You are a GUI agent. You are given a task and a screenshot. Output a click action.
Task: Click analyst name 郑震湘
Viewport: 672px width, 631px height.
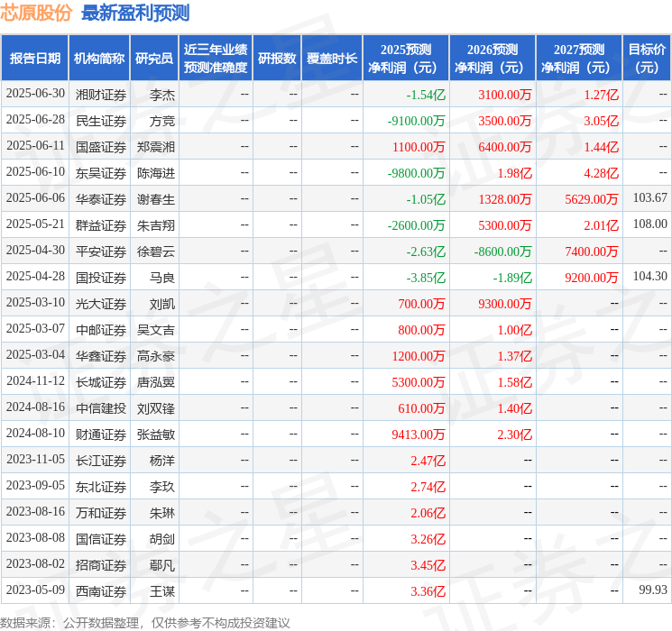(x=156, y=146)
